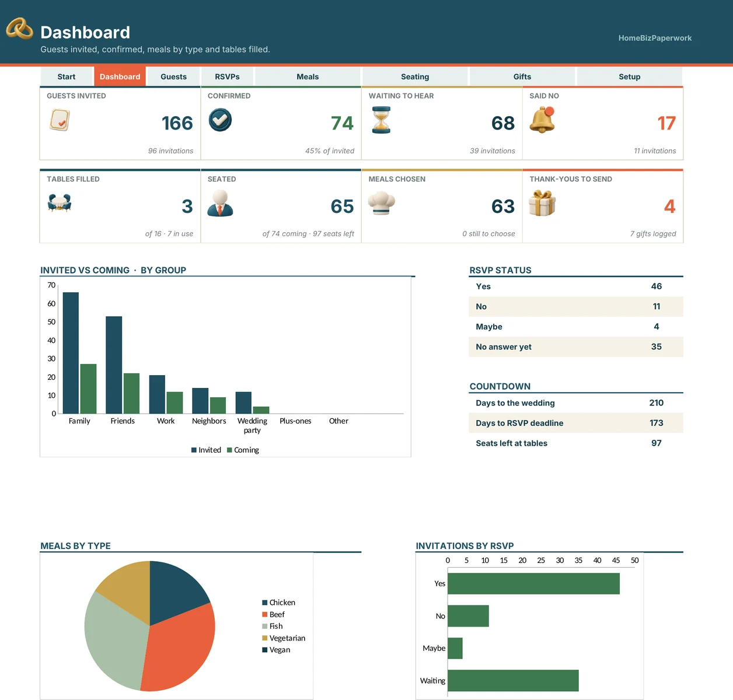Image resolution: width=733 pixels, height=700 pixels.
Task: Click the Guests Invited clipboard icon
Action: coord(60,120)
